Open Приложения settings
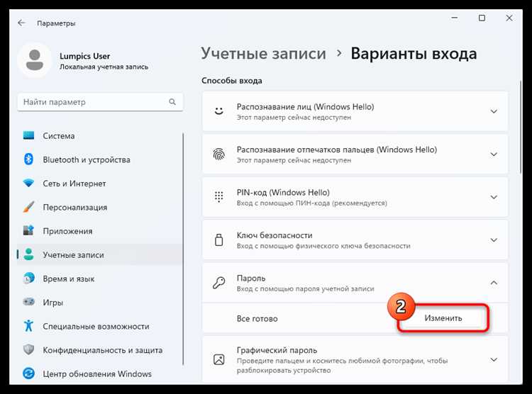 [100, 231]
